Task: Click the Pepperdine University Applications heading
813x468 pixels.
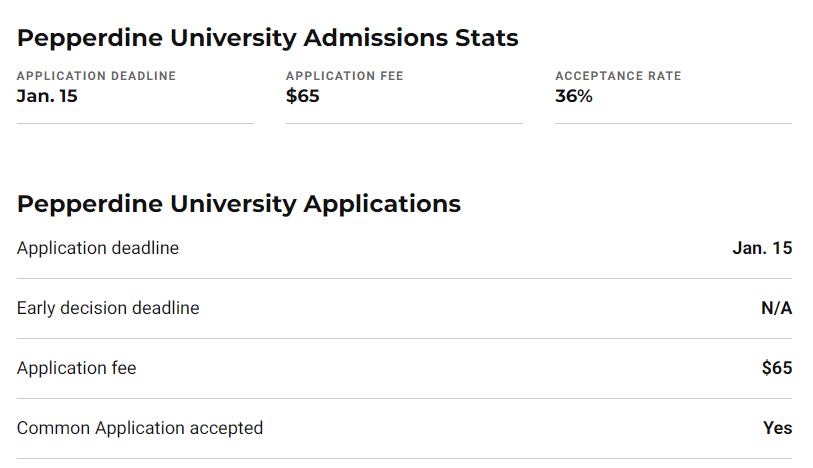Action: (x=239, y=204)
